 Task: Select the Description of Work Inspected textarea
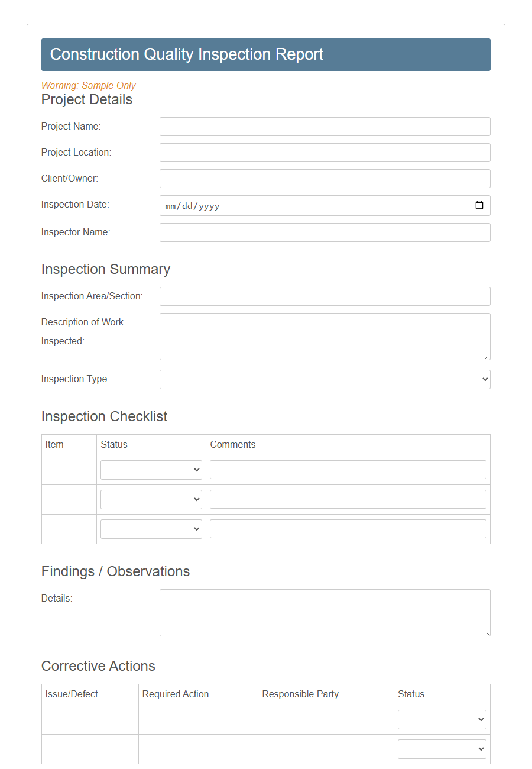(325, 336)
